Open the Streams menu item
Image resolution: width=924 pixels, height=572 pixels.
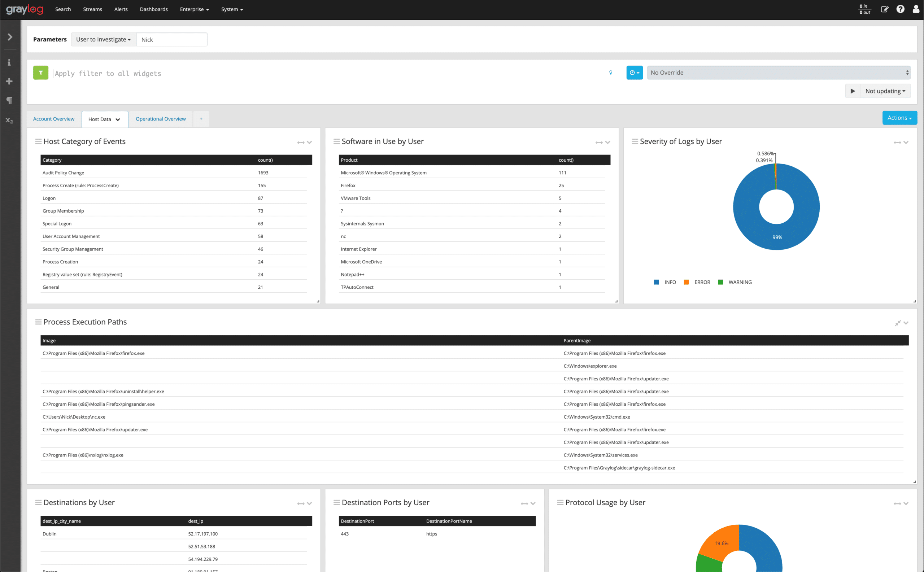92,9
